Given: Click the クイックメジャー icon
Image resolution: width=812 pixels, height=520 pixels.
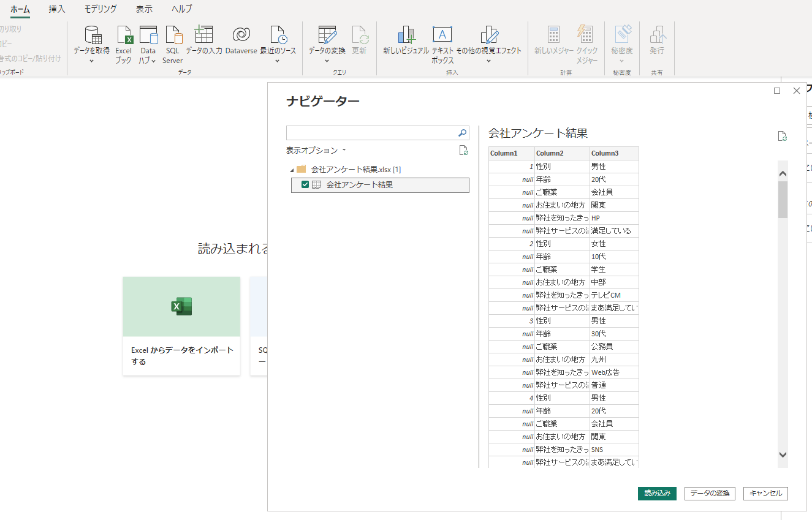Looking at the screenshot, I should (x=586, y=35).
